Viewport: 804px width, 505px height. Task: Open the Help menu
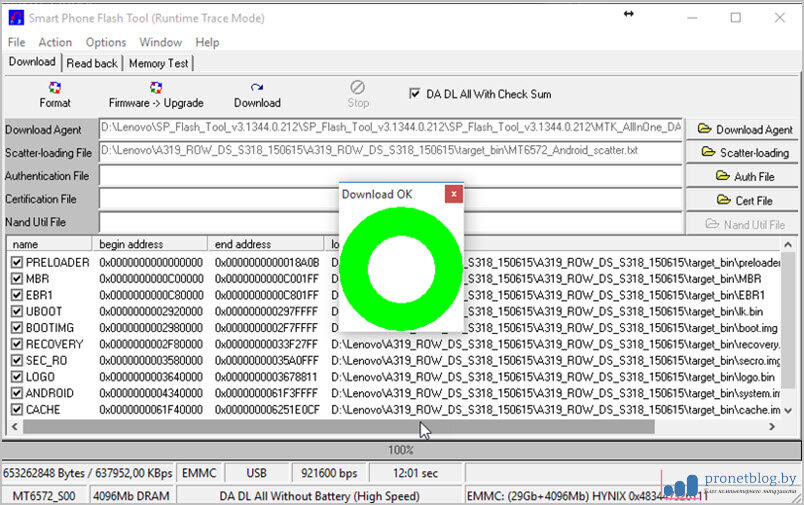207,42
